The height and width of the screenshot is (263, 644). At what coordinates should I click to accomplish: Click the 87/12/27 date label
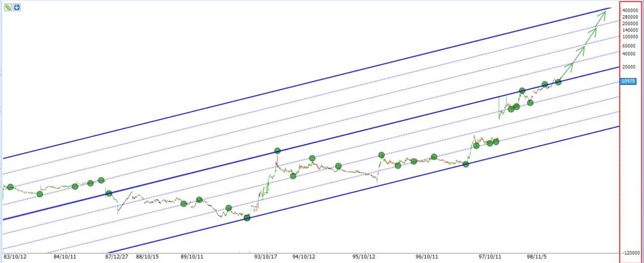pyautogui.click(x=116, y=256)
